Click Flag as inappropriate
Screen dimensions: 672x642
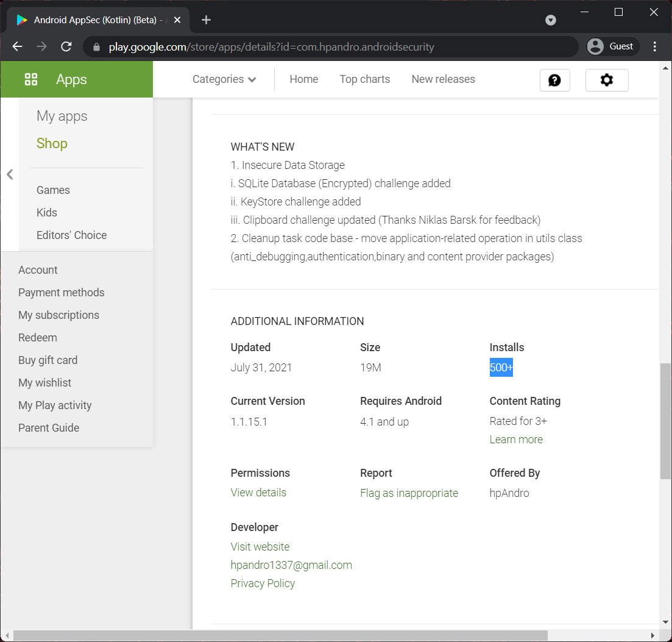click(x=409, y=493)
